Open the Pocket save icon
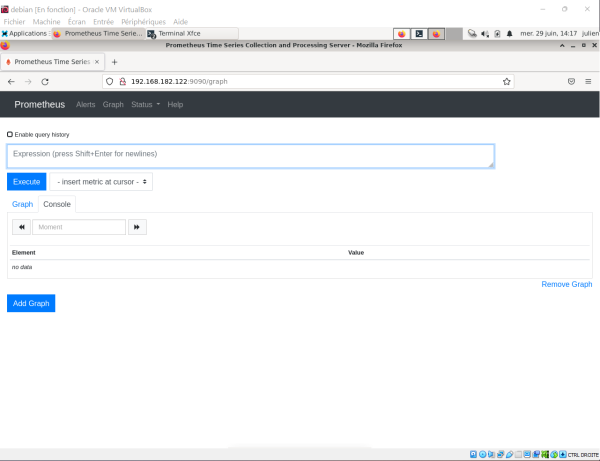The height and width of the screenshot is (461, 600). pos(571,81)
